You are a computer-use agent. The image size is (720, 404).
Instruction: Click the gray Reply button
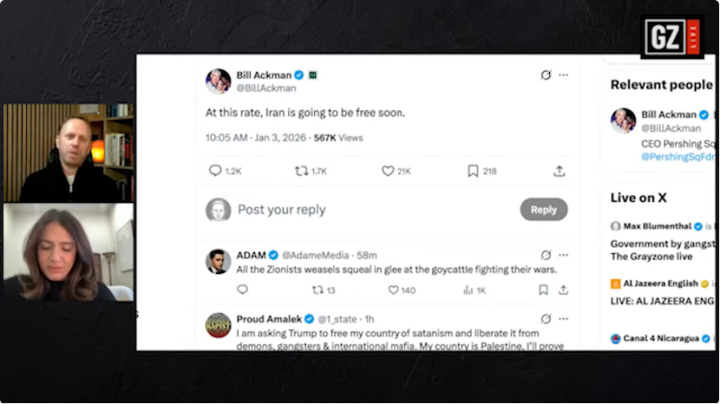coord(543,209)
